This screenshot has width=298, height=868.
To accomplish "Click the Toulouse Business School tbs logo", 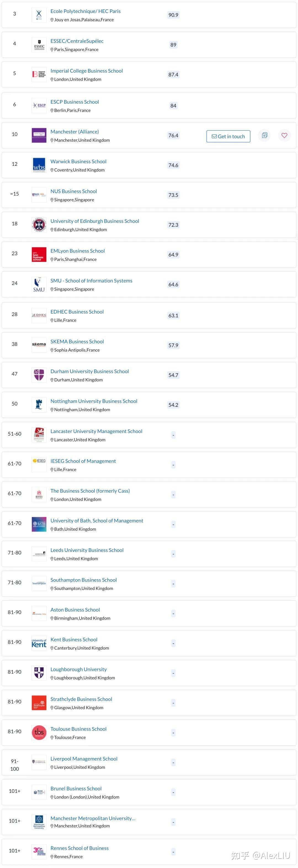I will 39,733.
